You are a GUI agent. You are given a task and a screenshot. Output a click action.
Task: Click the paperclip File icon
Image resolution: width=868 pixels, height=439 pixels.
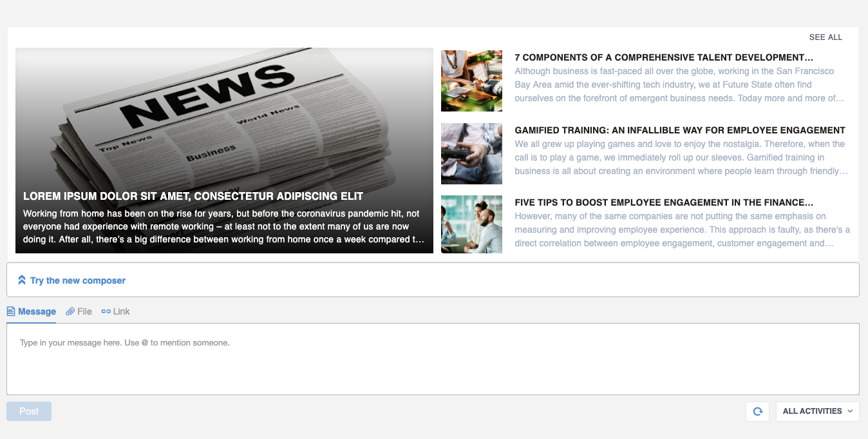(70, 312)
